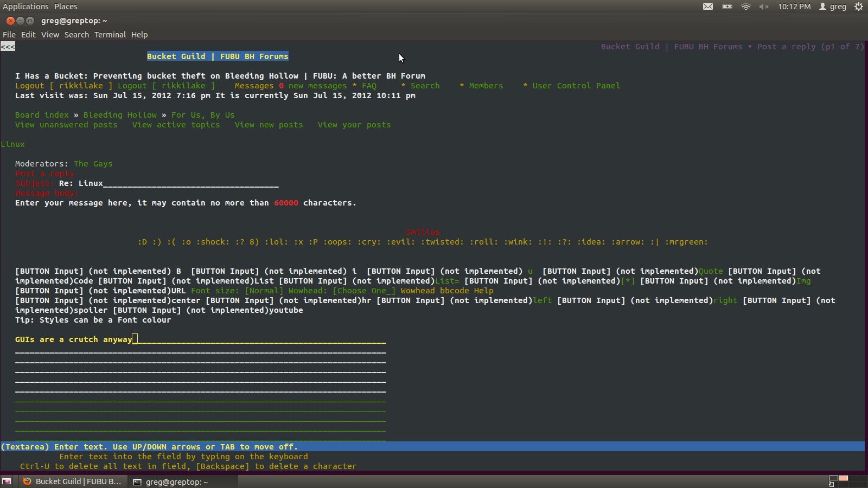Click the [*] list item button
The width and height of the screenshot is (868, 488).
[x=628, y=281]
